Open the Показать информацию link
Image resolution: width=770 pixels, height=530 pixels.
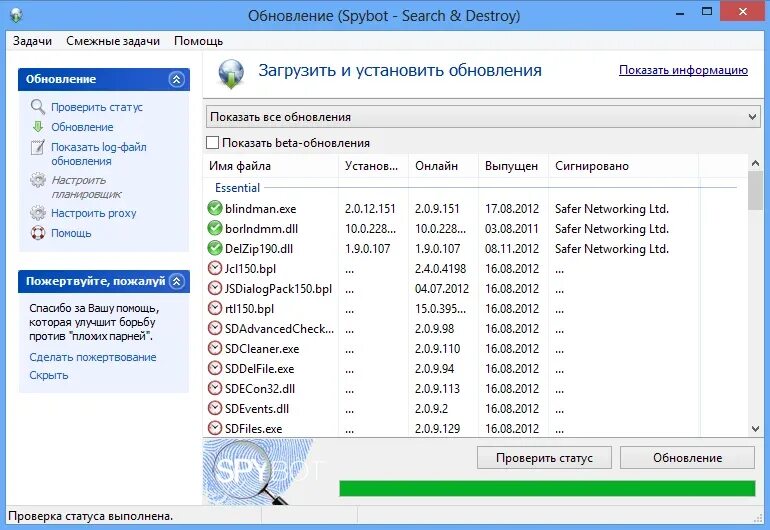(x=683, y=70)
